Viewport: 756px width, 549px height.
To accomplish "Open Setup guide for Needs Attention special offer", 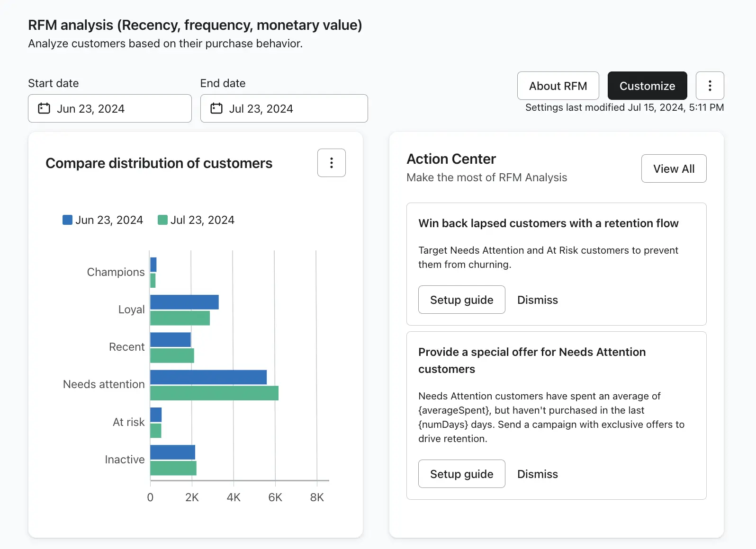I will pos(461,474).
